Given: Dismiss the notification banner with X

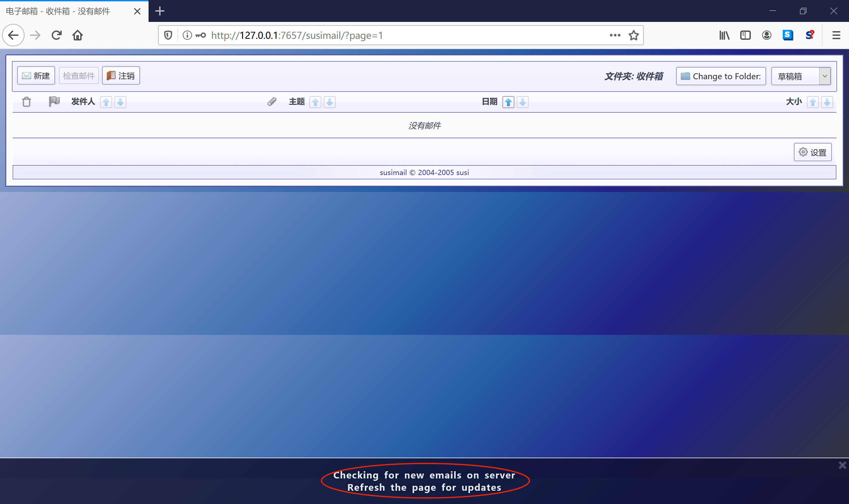Looking at the screenshot, I should click(842, 465).
